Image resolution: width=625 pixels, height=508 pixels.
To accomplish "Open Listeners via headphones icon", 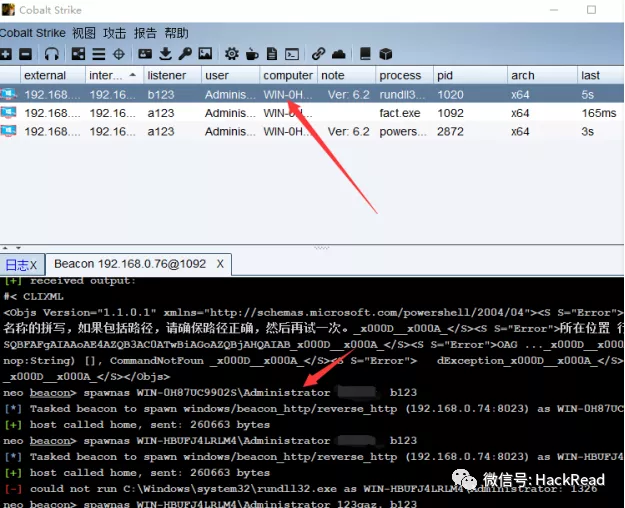I will tap(52, 54).
